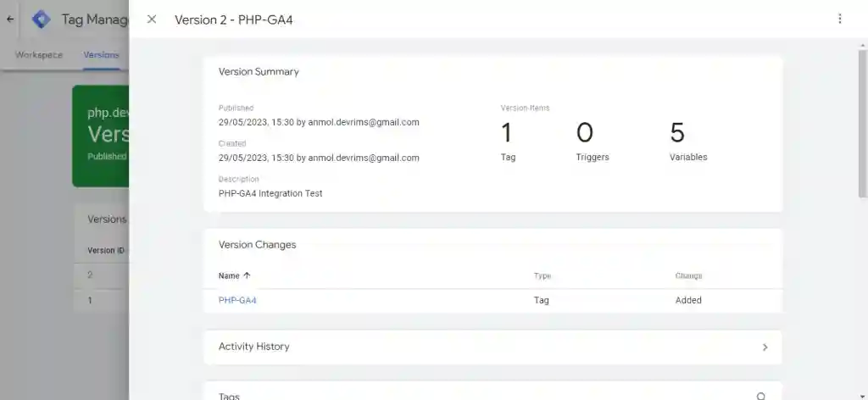View the 5 Variables count
Screen dimensions: 868x400
pyautogui.click(x=688, y=142)
